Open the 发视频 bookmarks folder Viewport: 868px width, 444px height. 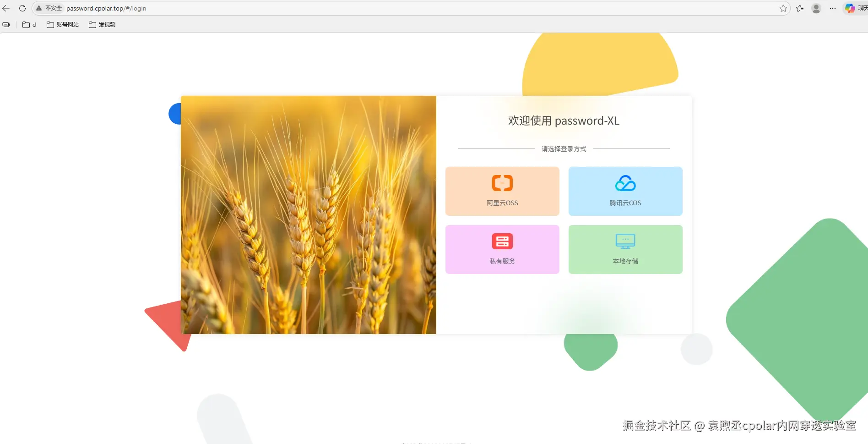coord(102,25)
